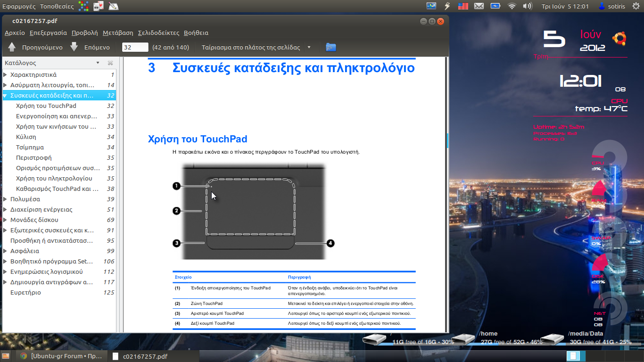This screenshot has height=362, width=644.
Task: Click the blue folder icon in the toolbar
Action: pyautogui.click(x=331, y=47)
